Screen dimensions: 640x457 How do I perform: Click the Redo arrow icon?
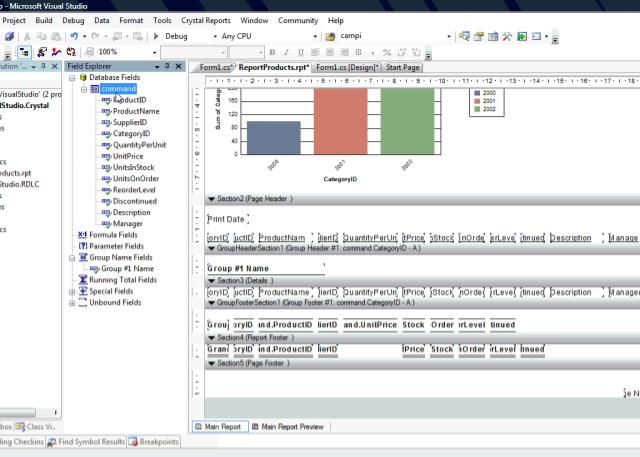click(95, 36)
